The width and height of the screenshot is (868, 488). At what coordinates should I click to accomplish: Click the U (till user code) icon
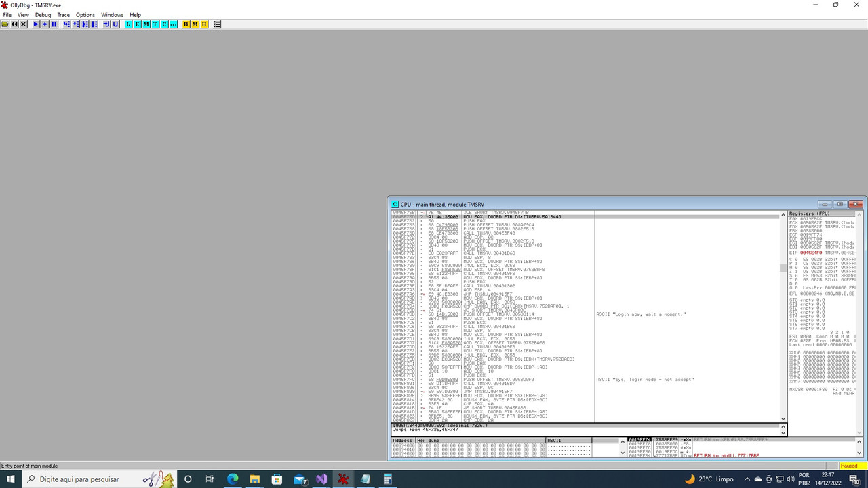click(x=115, y=24)
